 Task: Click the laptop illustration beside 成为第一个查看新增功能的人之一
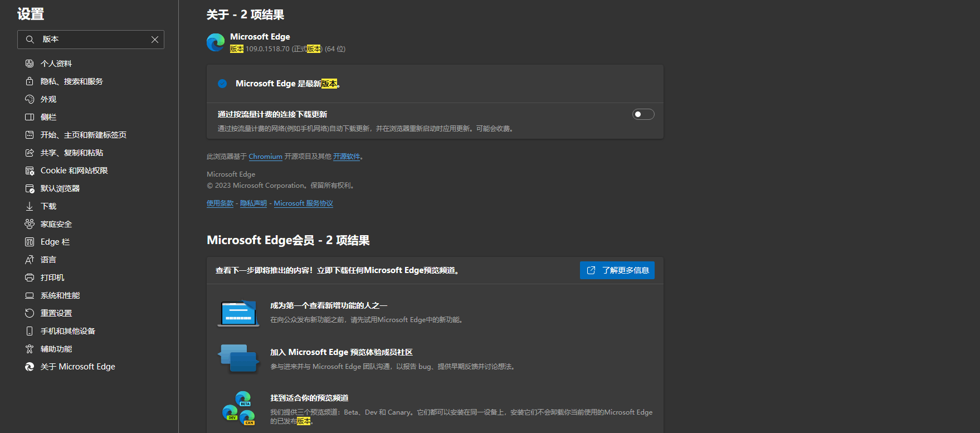238,313
